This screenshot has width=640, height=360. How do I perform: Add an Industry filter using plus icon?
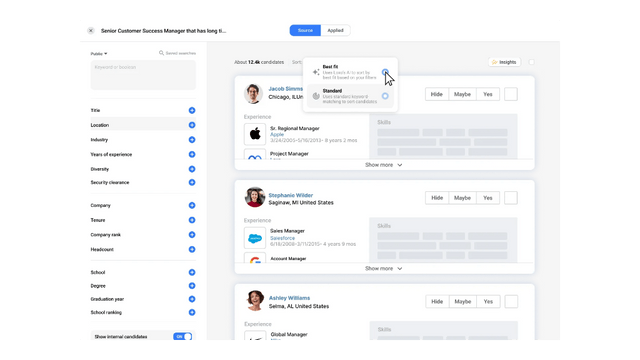(192, 140)
